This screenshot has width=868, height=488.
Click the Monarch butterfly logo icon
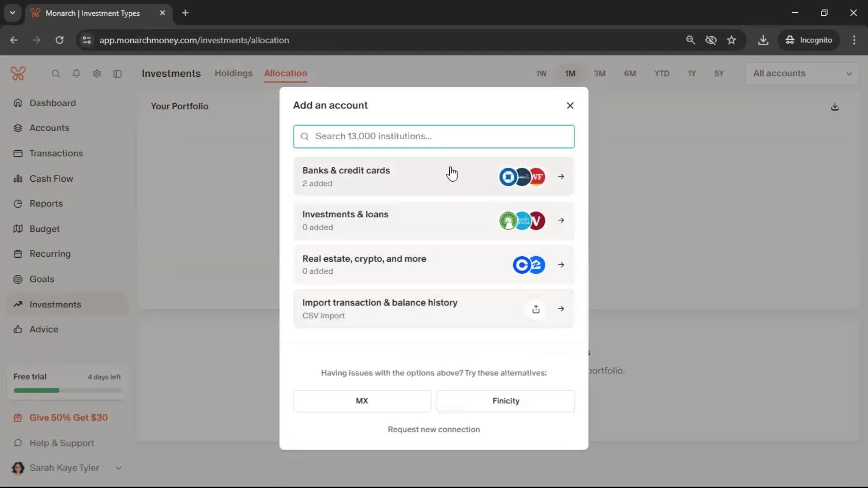pos(18,73)
